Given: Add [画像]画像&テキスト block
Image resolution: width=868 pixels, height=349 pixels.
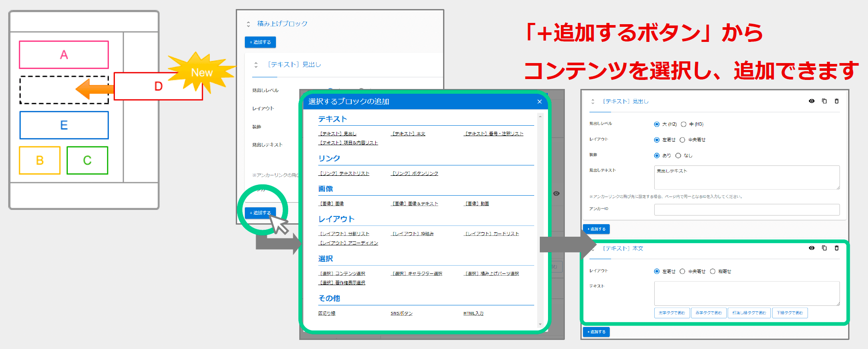Looking at the screenshot, I should tap(415, 204).
